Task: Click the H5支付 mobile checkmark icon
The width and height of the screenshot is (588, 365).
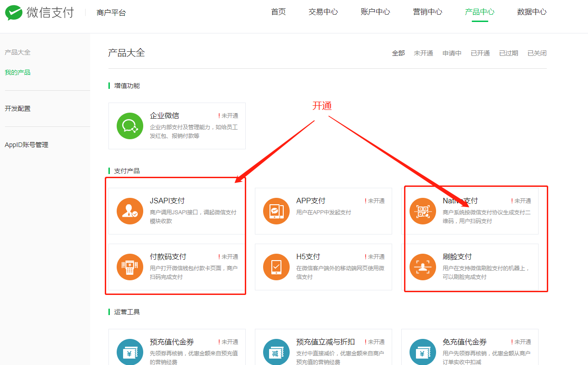Action: (276, 267)
